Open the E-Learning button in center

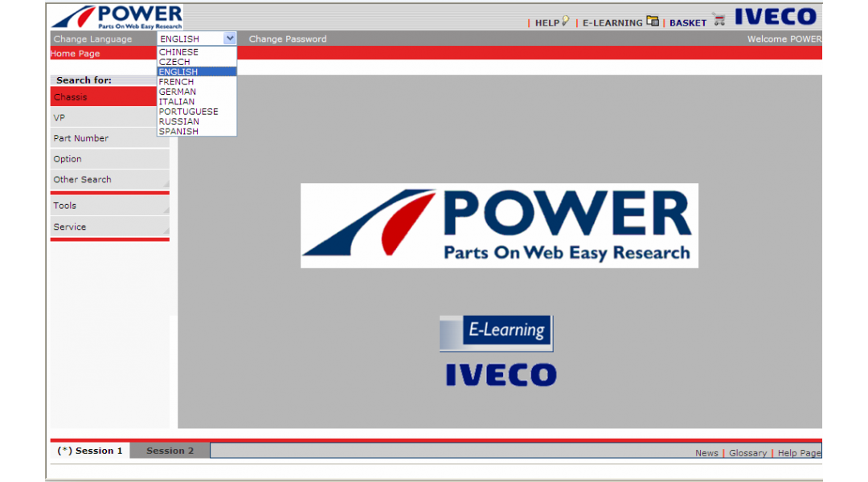(497, 333)
